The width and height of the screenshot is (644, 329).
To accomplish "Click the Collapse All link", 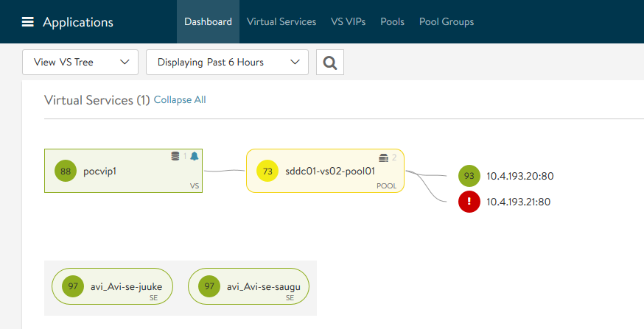I will click(180, 99).
